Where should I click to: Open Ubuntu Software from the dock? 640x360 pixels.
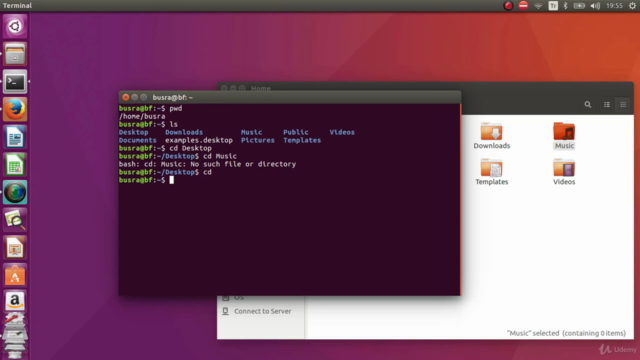15,276
